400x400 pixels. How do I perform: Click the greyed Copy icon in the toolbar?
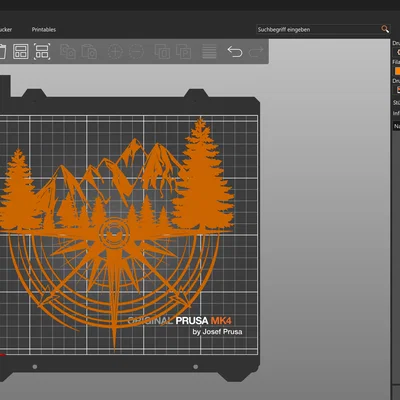[68, 52]
